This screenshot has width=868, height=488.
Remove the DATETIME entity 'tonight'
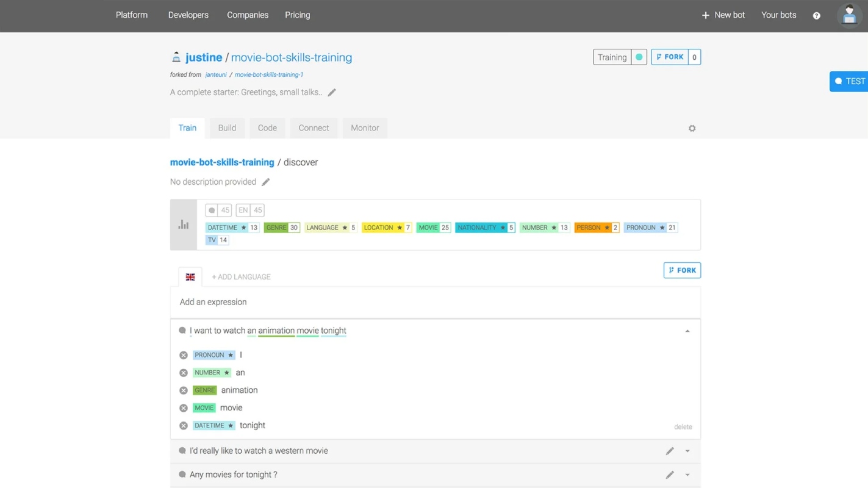[184, 426]
